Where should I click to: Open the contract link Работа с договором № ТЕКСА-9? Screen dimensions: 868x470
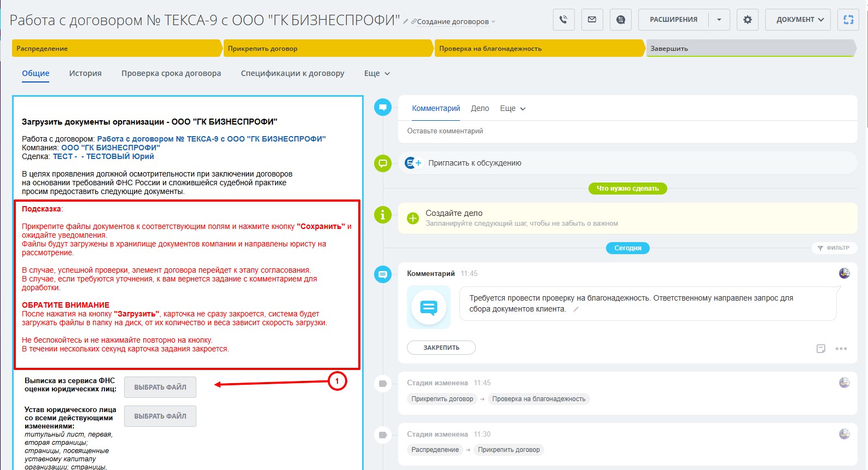coord(211,139)
